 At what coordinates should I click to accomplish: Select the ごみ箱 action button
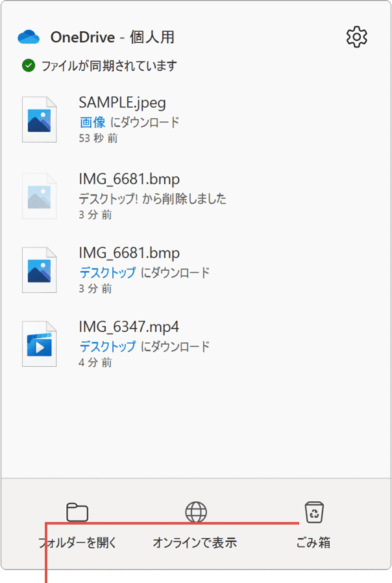(314, 543)
